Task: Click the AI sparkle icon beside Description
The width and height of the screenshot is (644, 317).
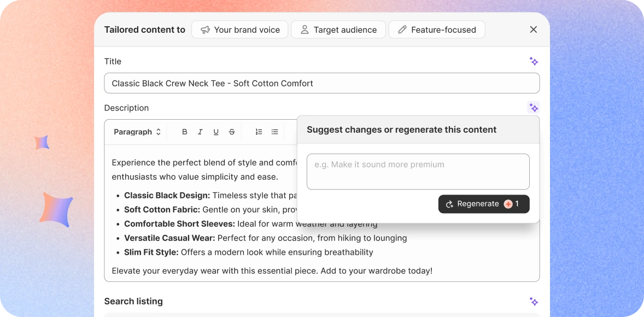Action: [x=534, y=108]
